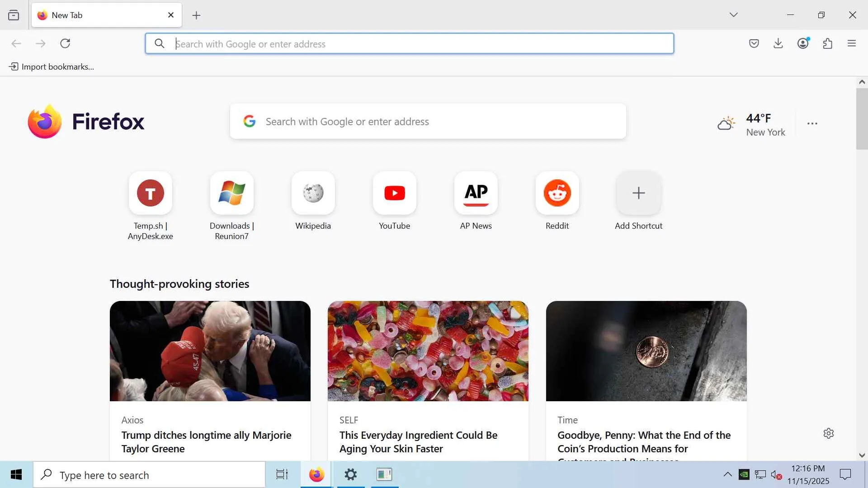Click the page's Google search box
This screenshot has height=488, width=868.
tap(428, 122)
